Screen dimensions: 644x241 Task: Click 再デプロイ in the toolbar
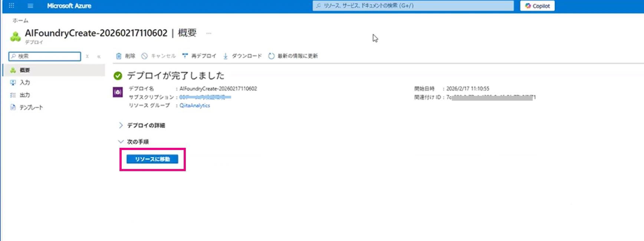(199, 56)
